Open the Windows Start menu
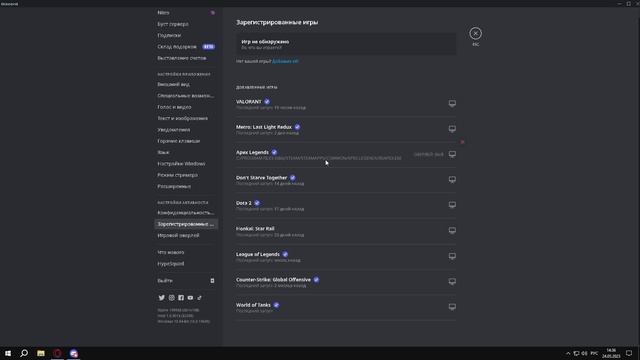This screenshot has height=360, width=640. point(8,353)
